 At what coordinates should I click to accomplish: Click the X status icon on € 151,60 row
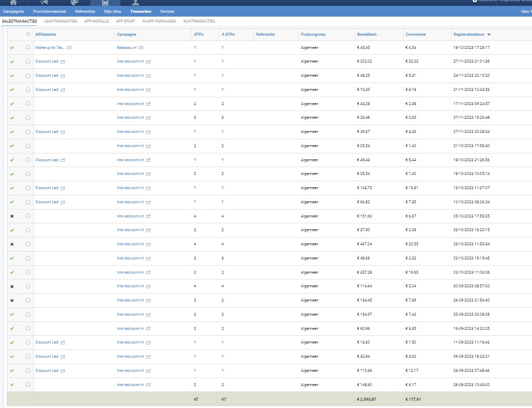12,216
